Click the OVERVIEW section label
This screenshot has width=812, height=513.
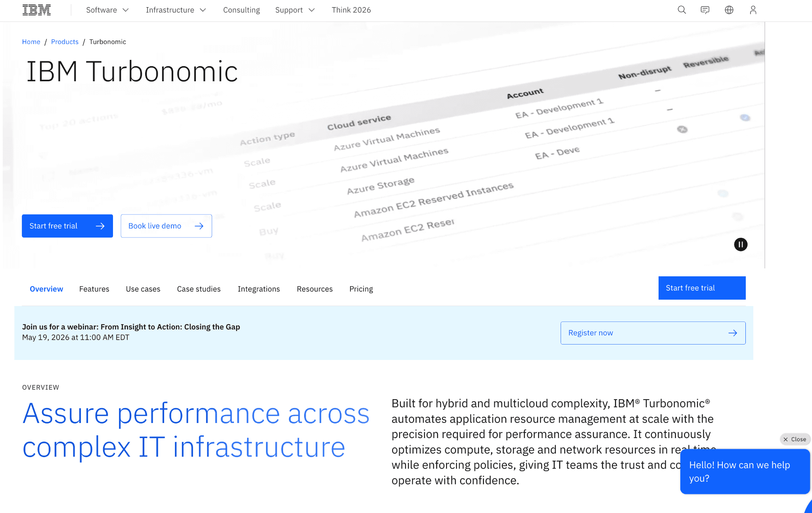pos(40,387)
